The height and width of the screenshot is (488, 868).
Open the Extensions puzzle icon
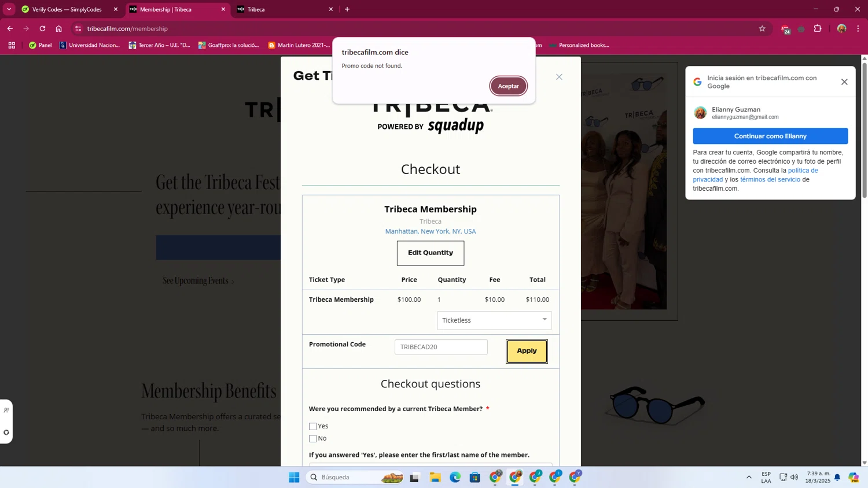pos(818,28)
